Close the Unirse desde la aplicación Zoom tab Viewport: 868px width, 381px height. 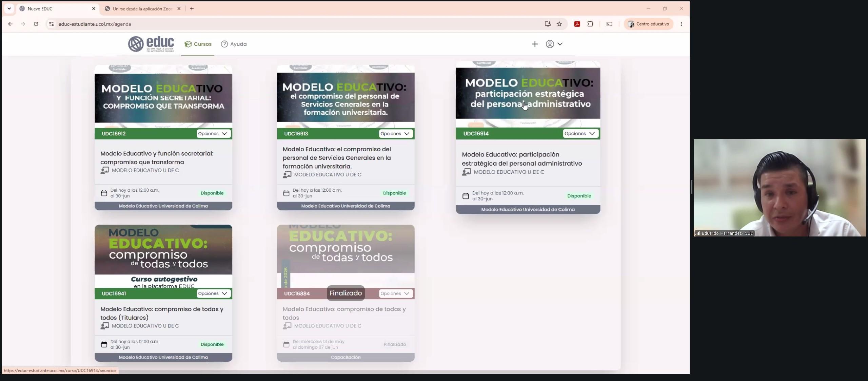click(x=179, y=9)
